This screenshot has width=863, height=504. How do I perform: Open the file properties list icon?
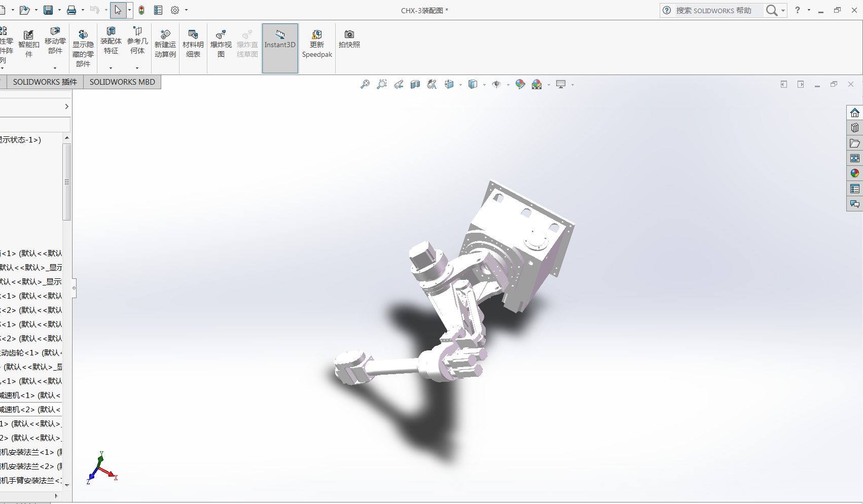tap(158, 10)
